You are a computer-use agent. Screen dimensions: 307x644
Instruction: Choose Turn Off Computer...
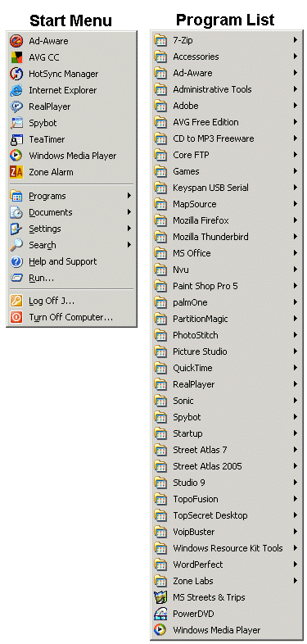pyautogui.click(x=71, y=317)
